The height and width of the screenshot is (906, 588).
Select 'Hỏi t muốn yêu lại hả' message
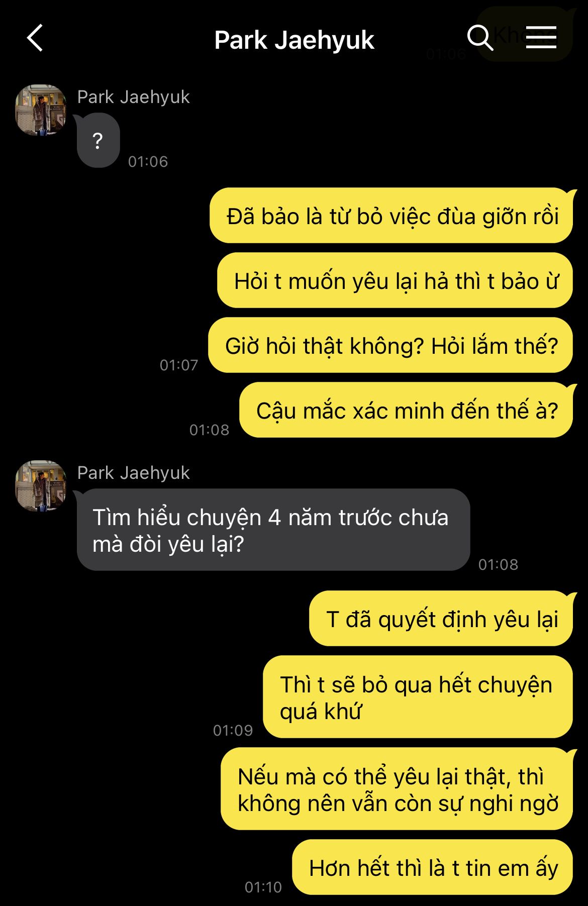pos(395,281)
